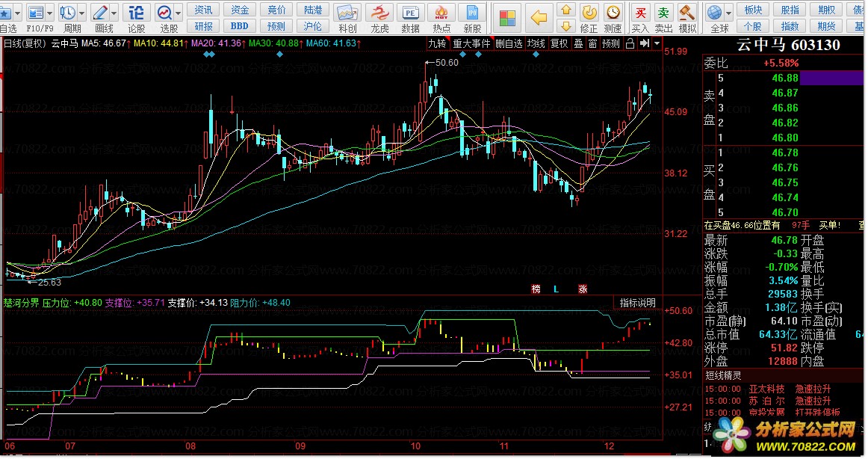Screen dimensions: 868x459
Task: Toggle the 均线 moving average display
Action: click(x=536, y=43)
